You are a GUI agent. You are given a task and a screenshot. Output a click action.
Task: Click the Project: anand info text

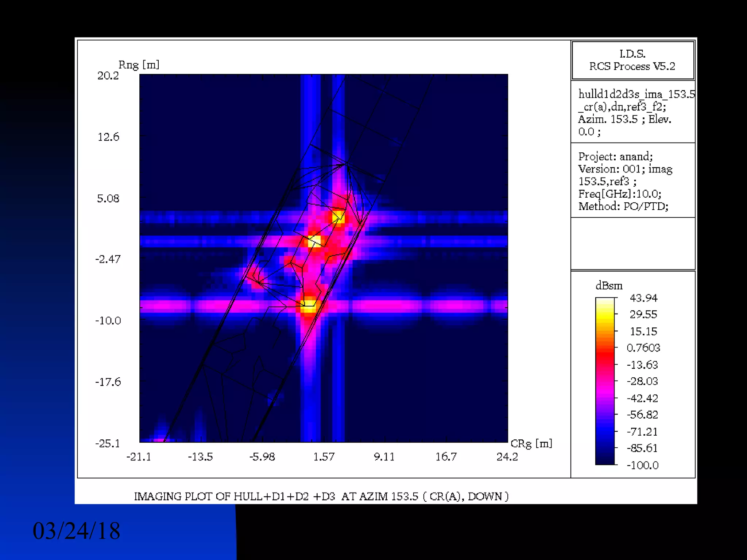click(615, 156)
